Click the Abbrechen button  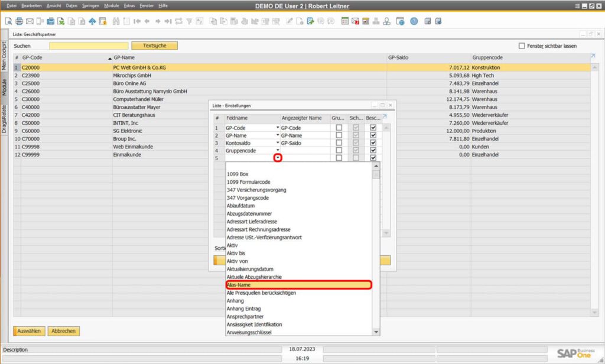(x=64, y=331)
